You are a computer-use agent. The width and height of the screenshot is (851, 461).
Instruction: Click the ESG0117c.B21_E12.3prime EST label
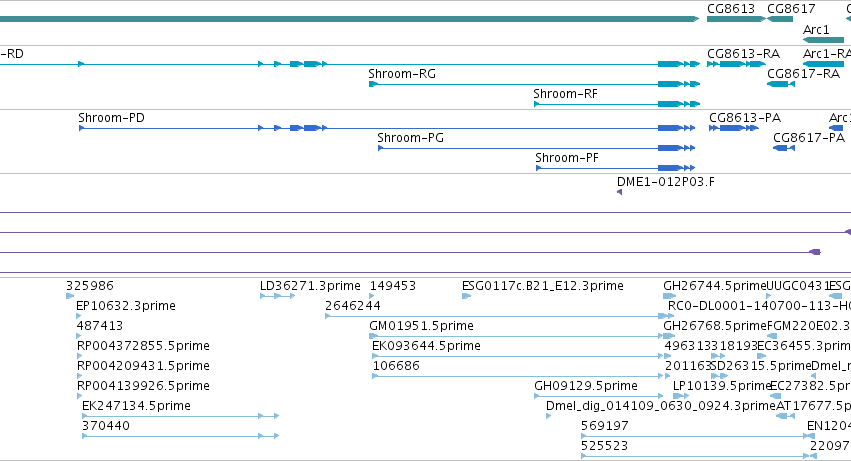tap(543, 286)
